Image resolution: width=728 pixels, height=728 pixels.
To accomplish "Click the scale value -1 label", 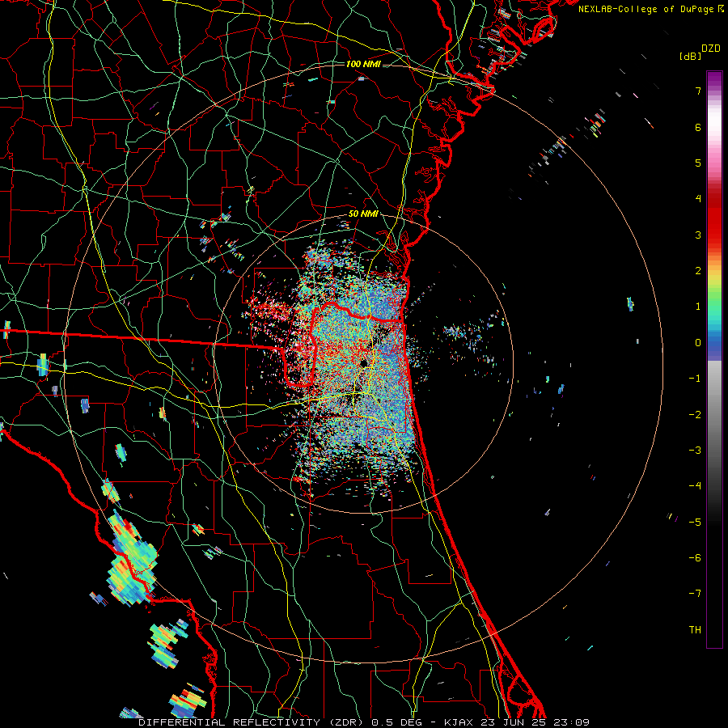I will coord(695,379).
